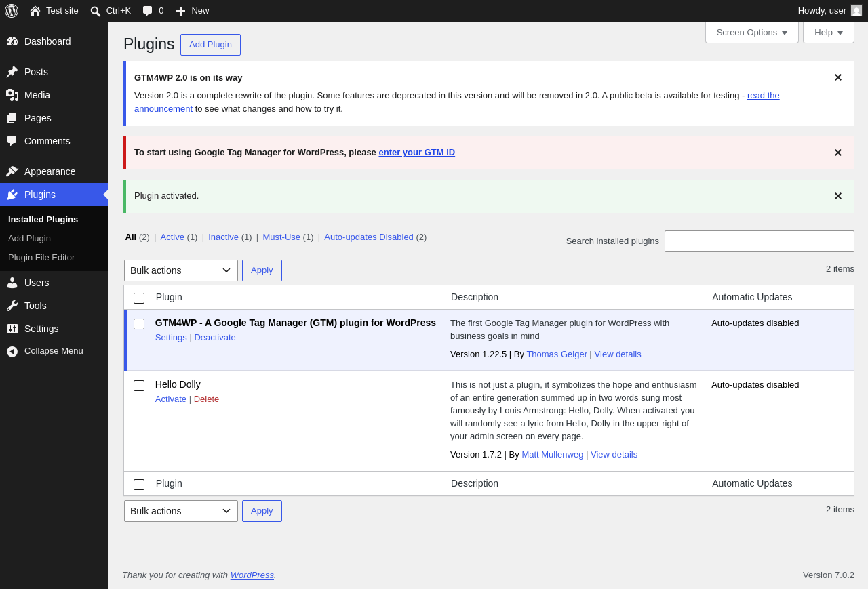Click the top Apply button
The image size is (868, 589).
click(262, 270)
